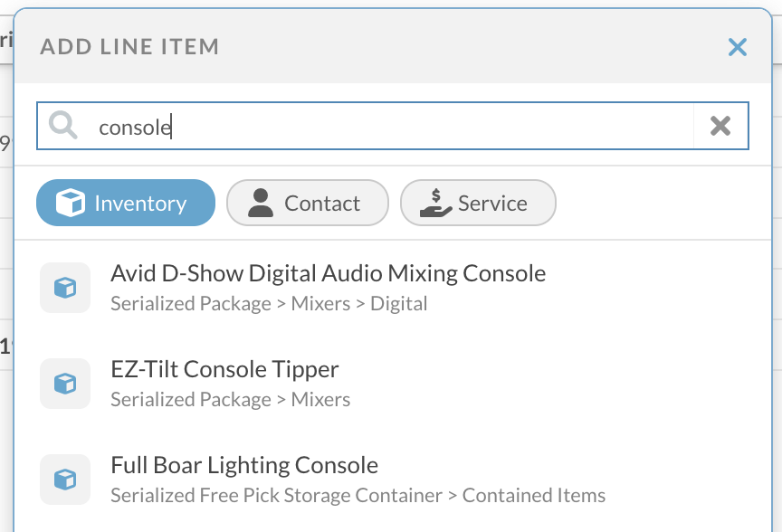Click the "ADD LINE ITEM" dialog header title
The height and width of the screenshot is (532, 782).
[129, 47]
